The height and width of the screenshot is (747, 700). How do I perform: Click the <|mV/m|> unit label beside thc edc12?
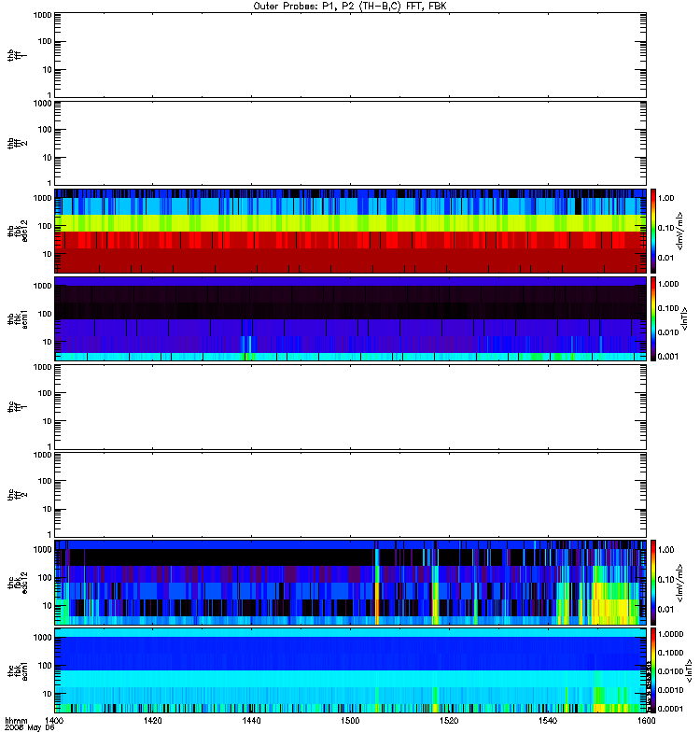coord(680,583)
